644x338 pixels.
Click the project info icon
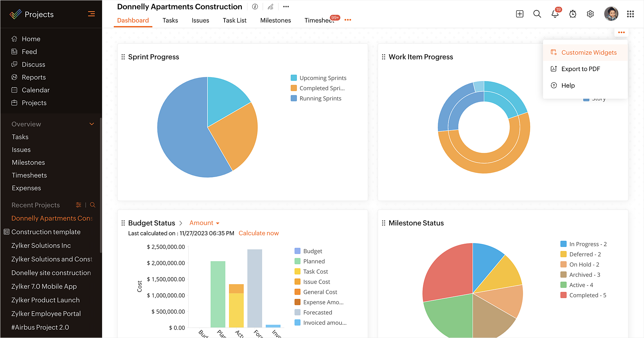(255, 6)
